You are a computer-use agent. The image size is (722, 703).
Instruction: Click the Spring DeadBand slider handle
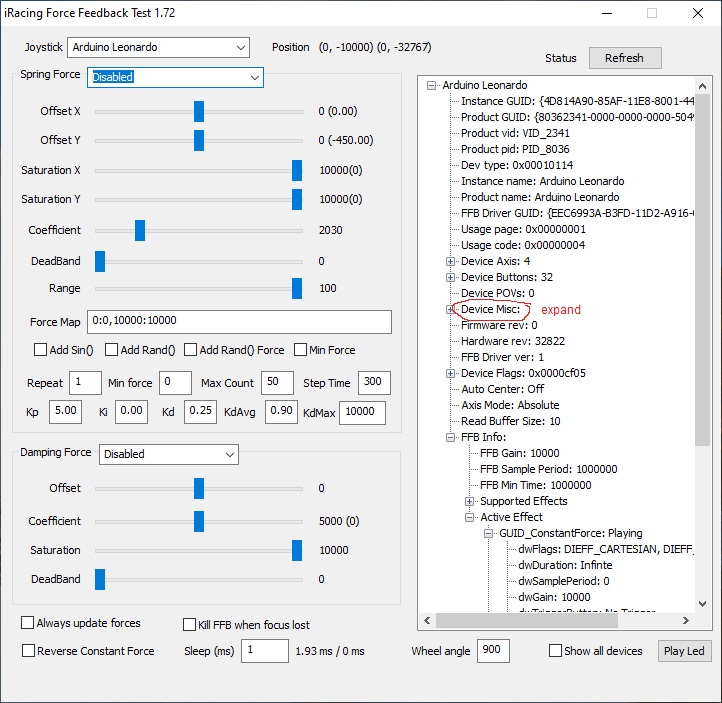[x=100, y=261]
